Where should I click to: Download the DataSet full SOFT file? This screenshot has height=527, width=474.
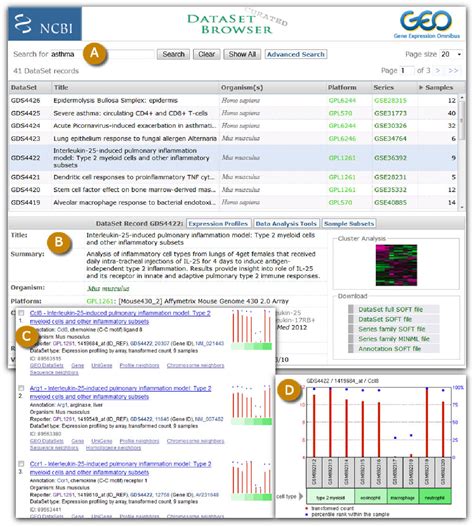click(x=390, y=309)
